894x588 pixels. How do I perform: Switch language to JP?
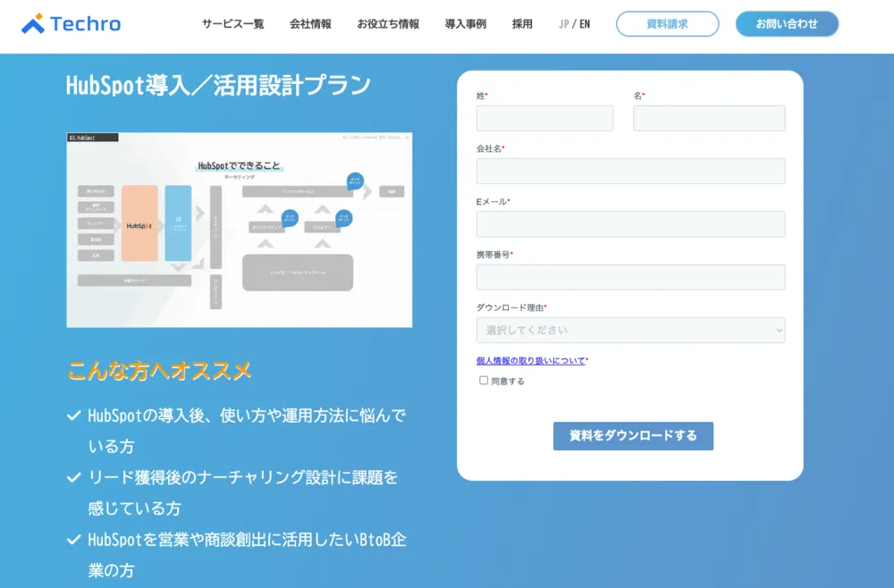click(564, 24)
